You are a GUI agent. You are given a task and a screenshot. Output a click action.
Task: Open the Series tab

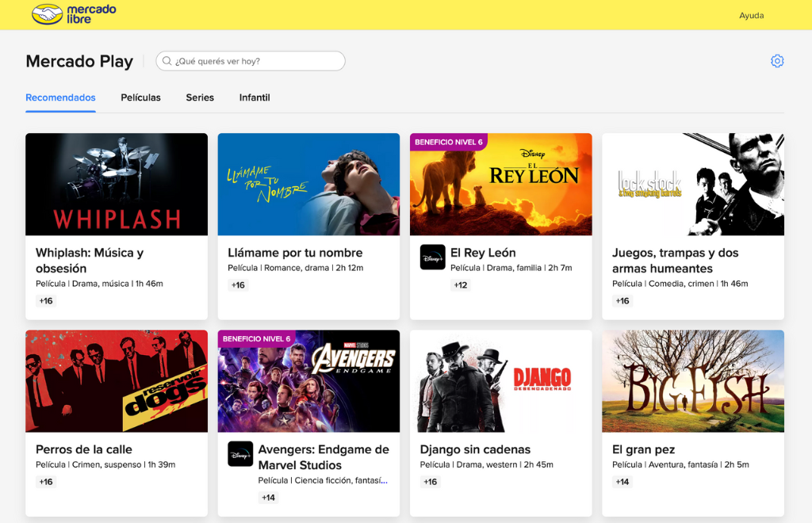click(x=200, y=97)
